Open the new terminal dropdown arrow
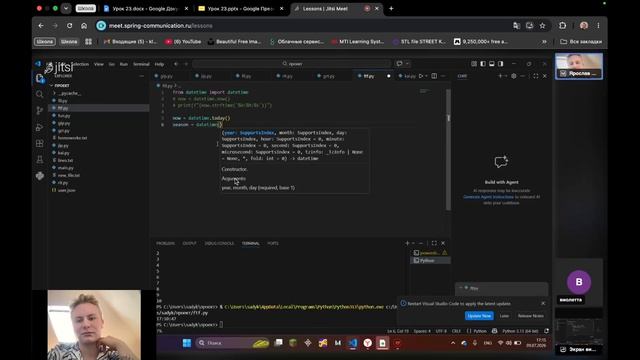 click(x=413, y=243)
